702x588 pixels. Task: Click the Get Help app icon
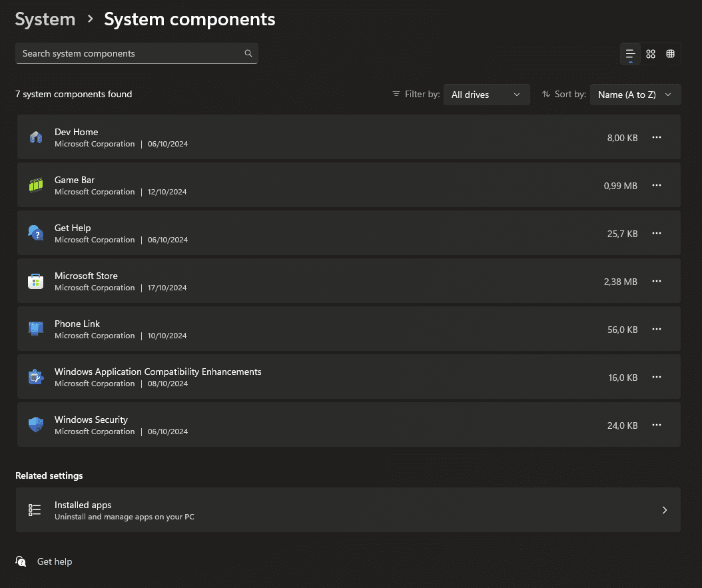[x=36, y=234]
